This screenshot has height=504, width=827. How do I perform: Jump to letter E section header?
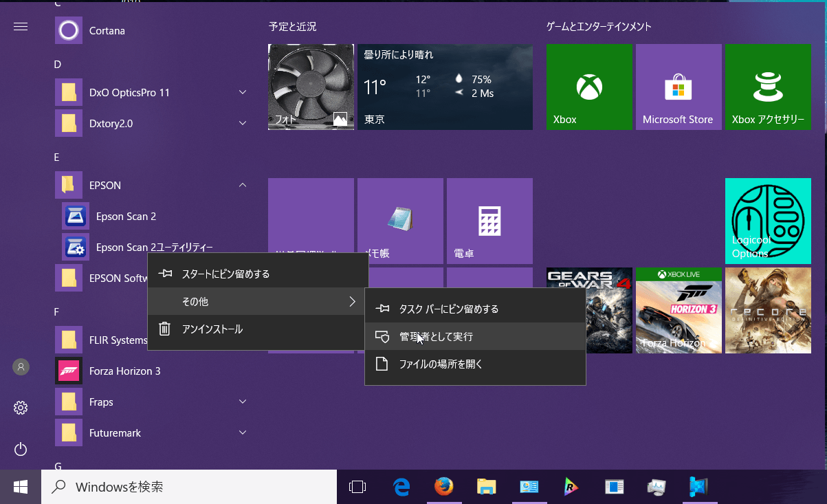click(x=57, y=157)
